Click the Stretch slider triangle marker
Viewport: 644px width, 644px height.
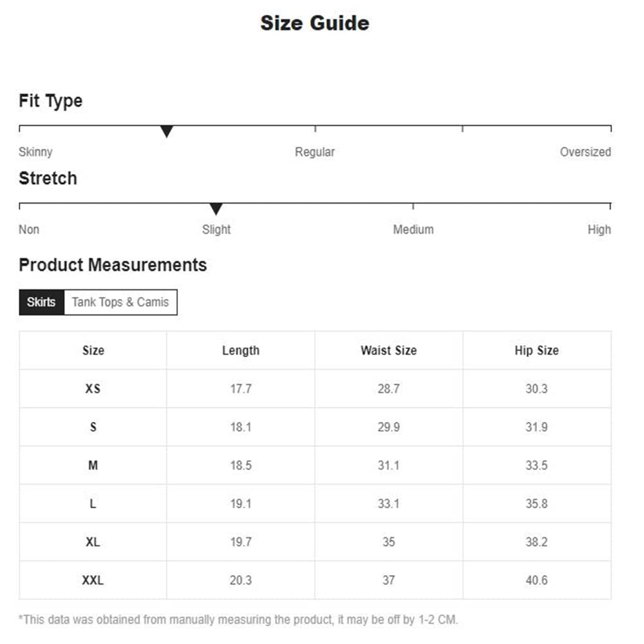pyautogui.click(x=216, y=209)
